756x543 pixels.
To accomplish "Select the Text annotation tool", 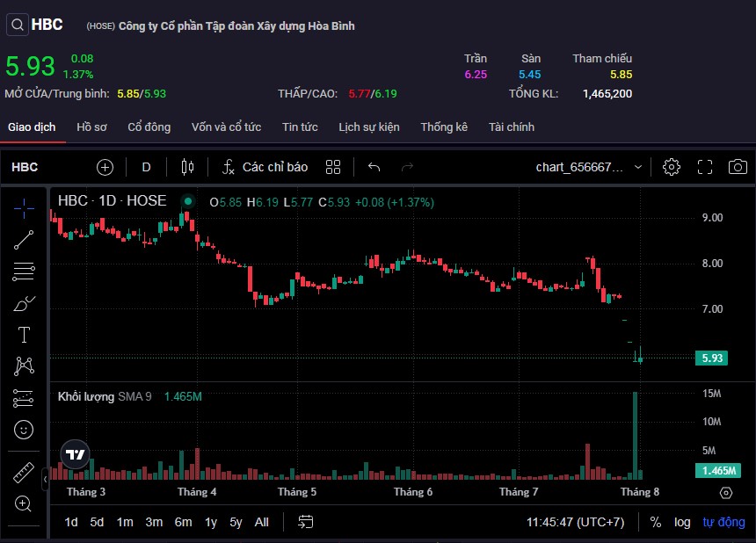I will (x=24, y=335).
